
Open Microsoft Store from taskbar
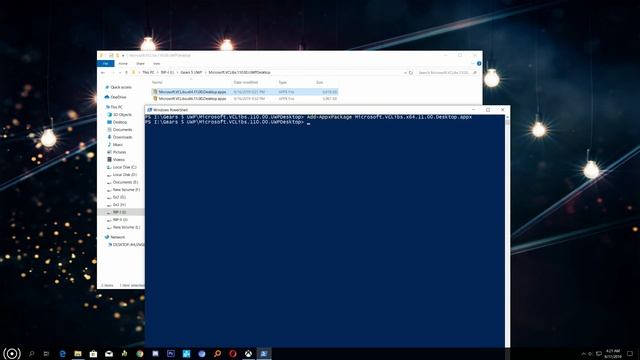[93, 354]
